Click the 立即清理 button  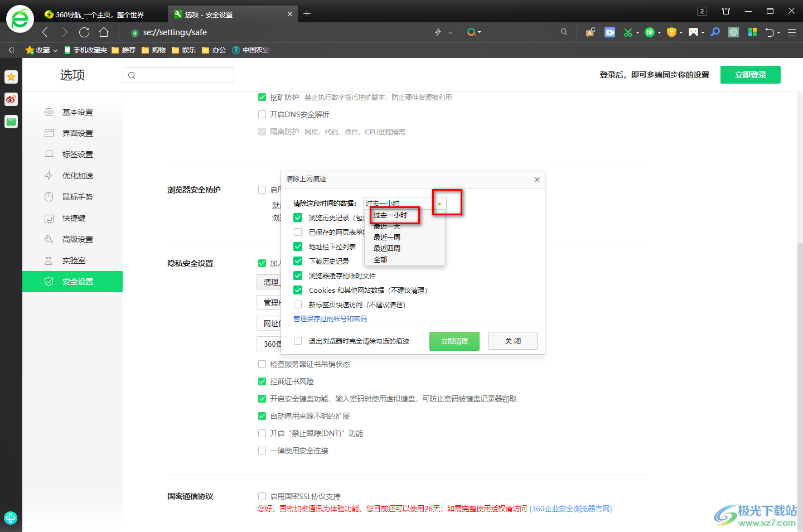pyautogui.click(x=454, y=341)
